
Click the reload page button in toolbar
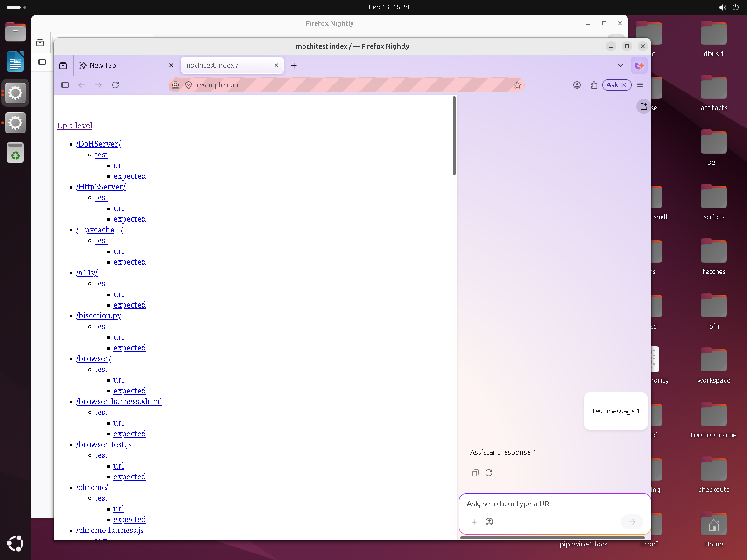tap(115, 85)
